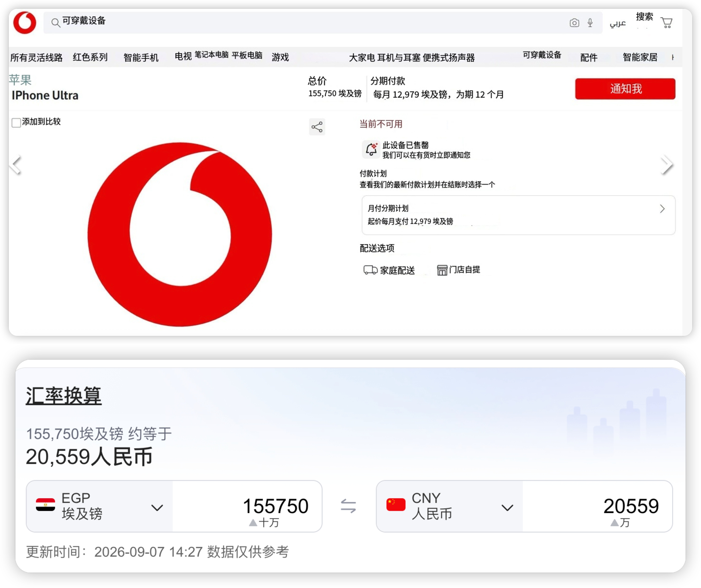Viewport: 701px width, 588px height.
Task: Click the red 通知我 button
Action: [x=625, y=89]
